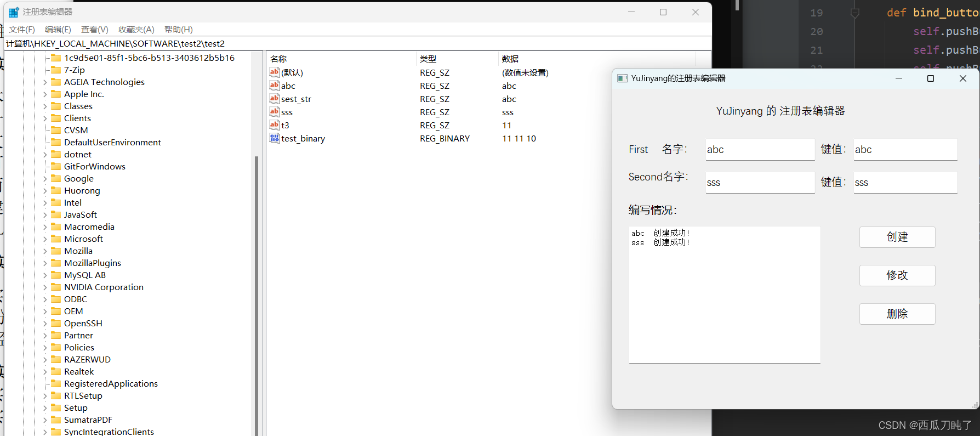Click the Realtek folder icon

click(x=56, y=371)
